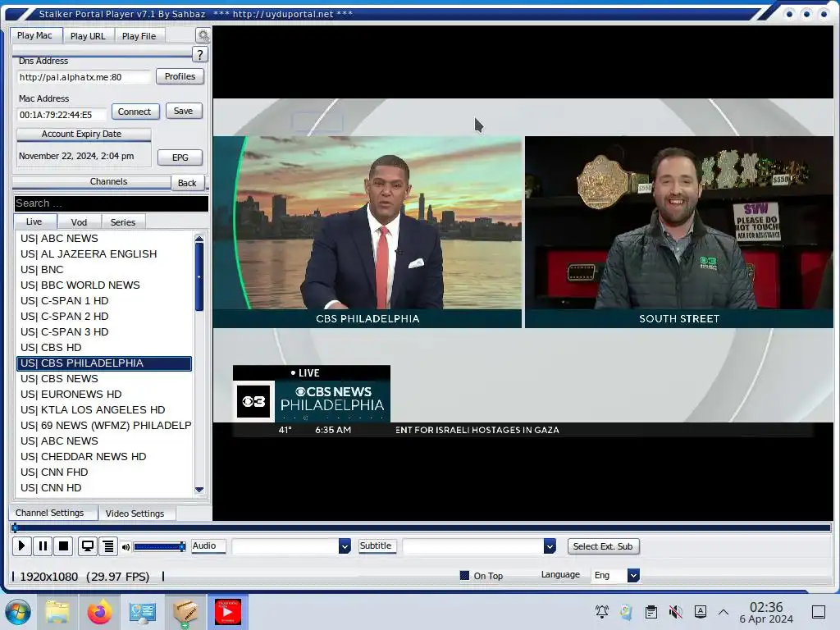840x630 pixels.
Task: Click the muted speaker tray icon
Action: [x=676, y=612]
